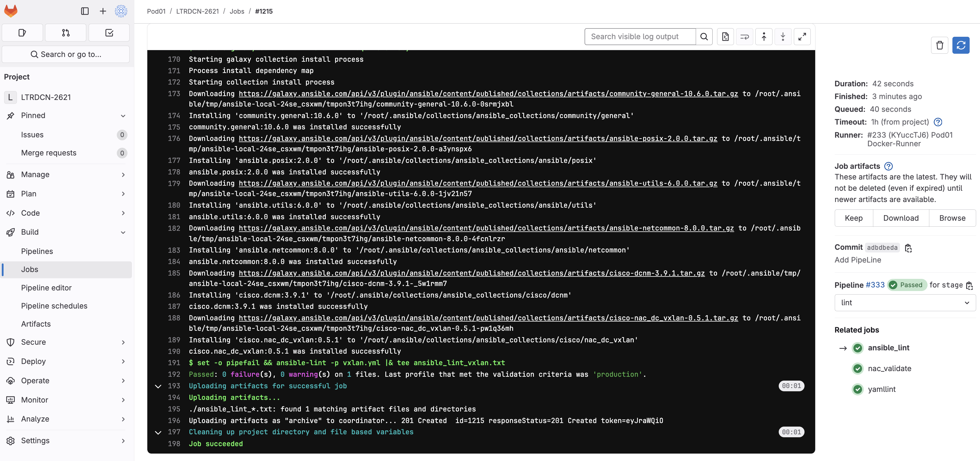This screenshot has height=461, width=980.
Task: Download the job artifacts
Action: (901, 218)
